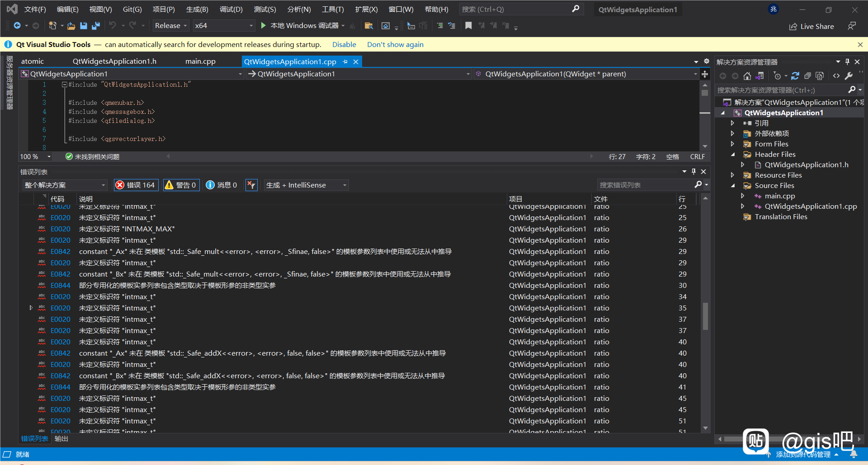Image resolution: width=868 pixels, height=465 pixels.
Task: Collapse the Source Files folder
Action: click(733, 186)
